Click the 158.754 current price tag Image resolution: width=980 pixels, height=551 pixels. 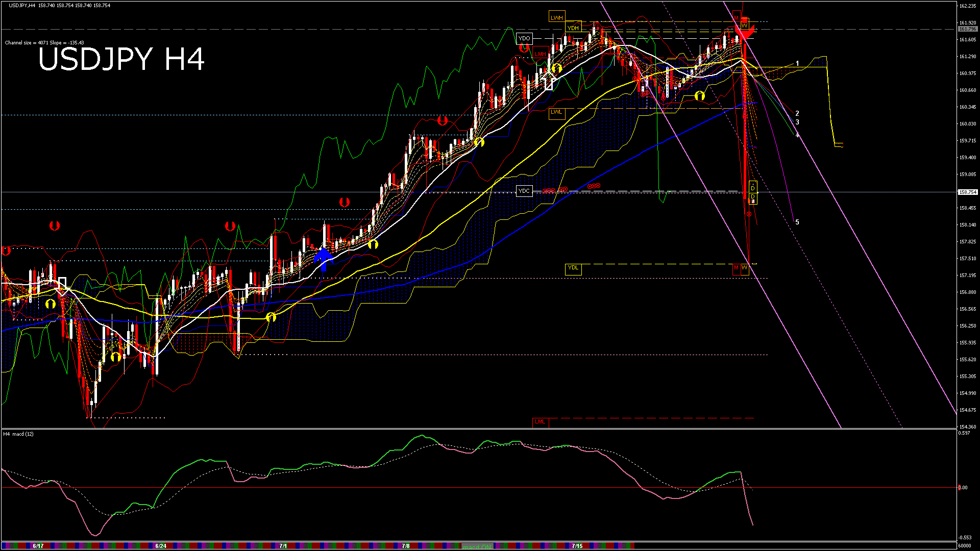(968, 192)
